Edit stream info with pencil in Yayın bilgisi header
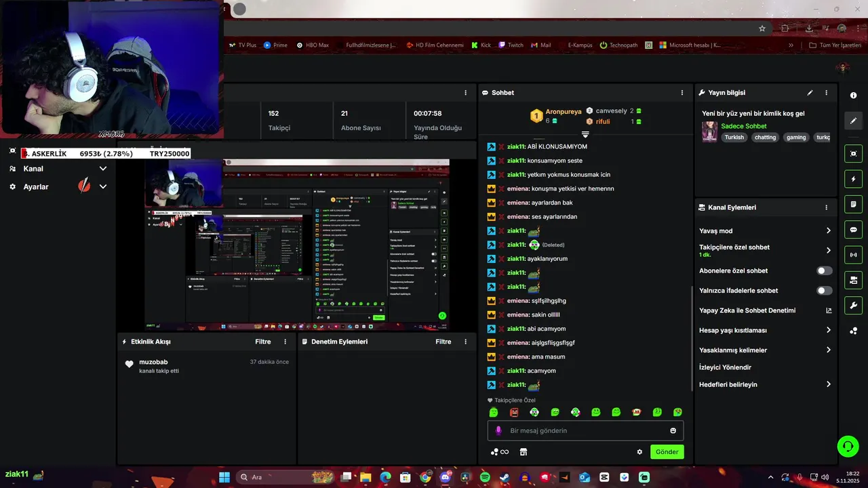 810,93
